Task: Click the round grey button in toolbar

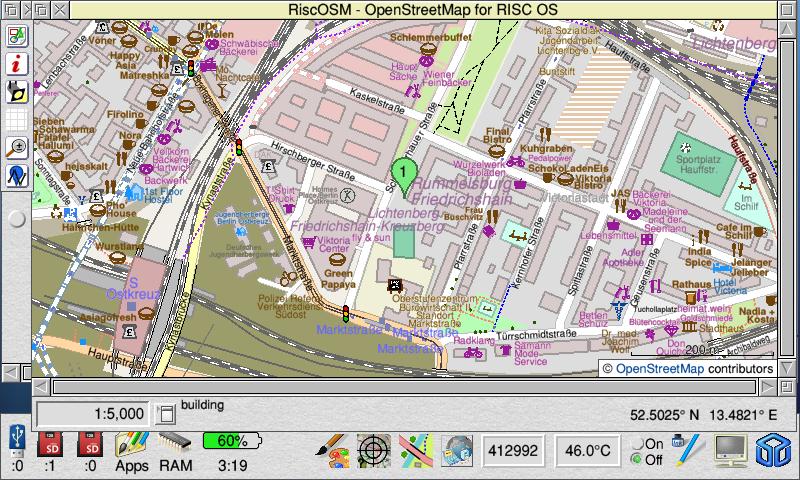Action: [16, 218]
